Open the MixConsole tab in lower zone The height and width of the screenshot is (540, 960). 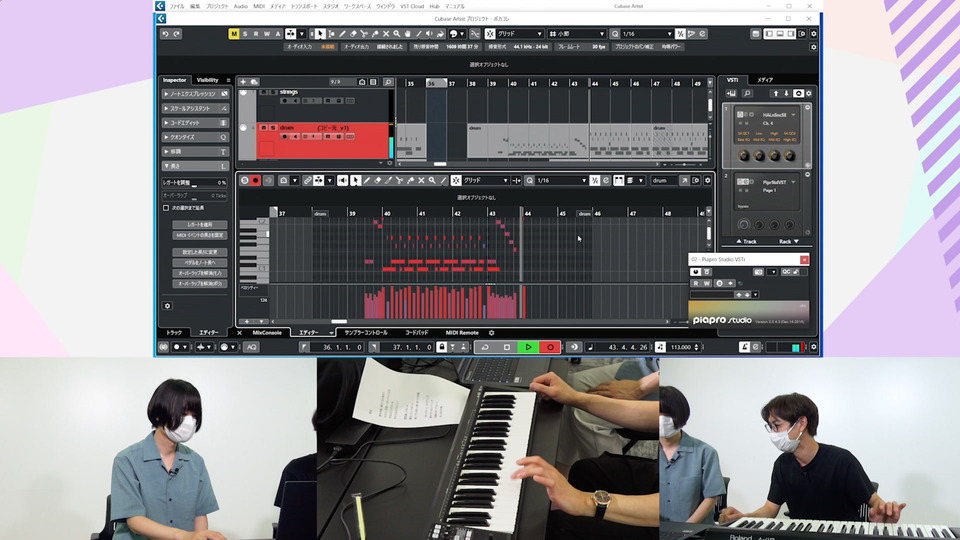267,332
